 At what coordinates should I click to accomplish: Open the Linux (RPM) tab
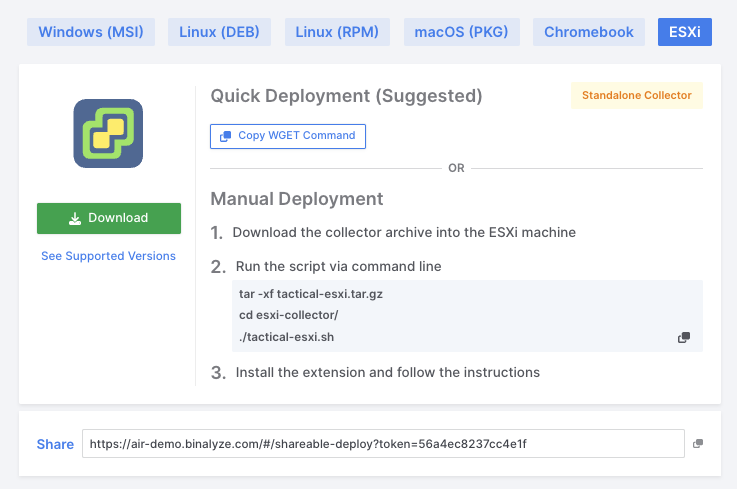point(337,32)
